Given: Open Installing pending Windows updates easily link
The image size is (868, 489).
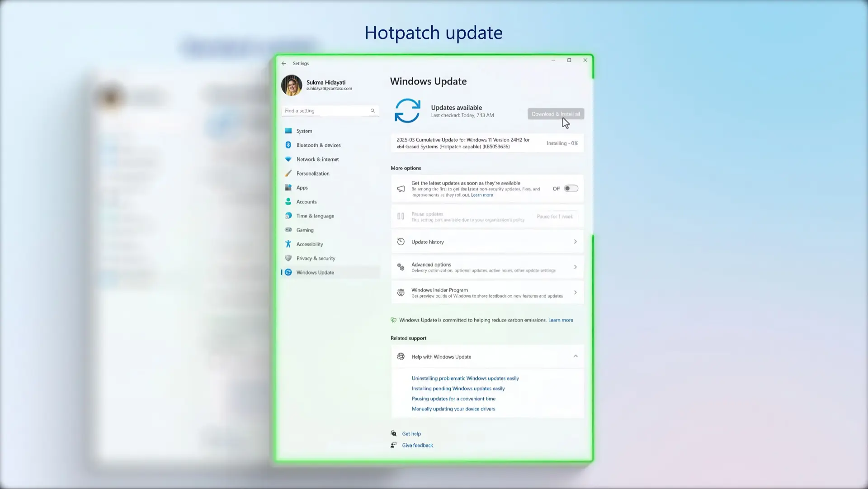Looking at the screenshot, I should [458, 389].
